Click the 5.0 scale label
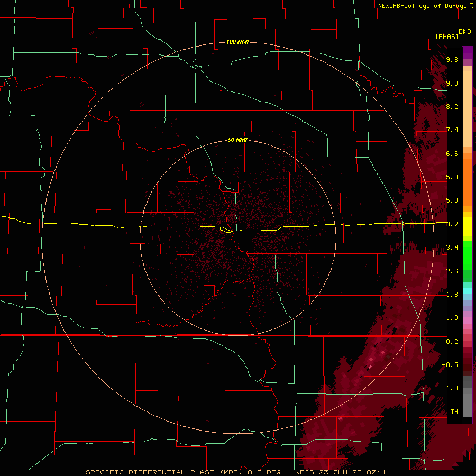This screenshot has height=476, width=476. (452, 200)
